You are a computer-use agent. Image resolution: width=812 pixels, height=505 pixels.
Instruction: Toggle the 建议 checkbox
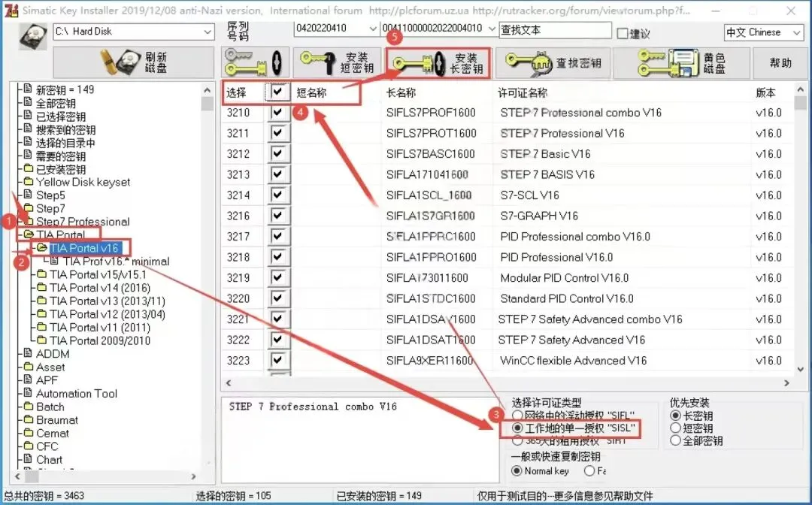pos(623,34)
